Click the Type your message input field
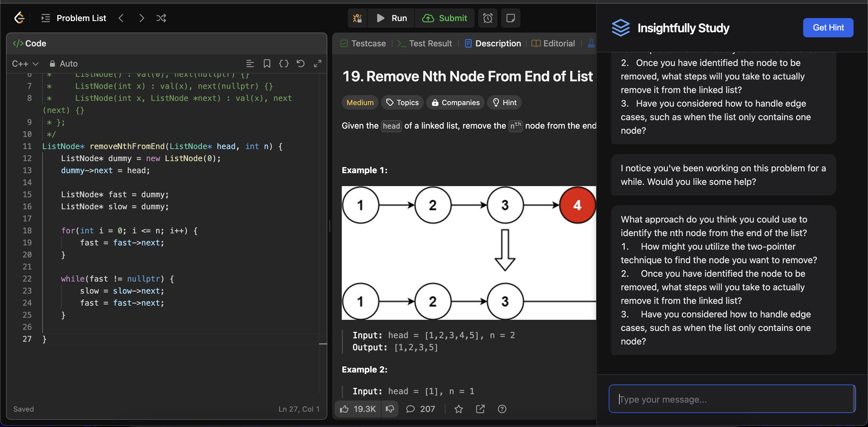868x427 pixels. [x=732, y=399]
